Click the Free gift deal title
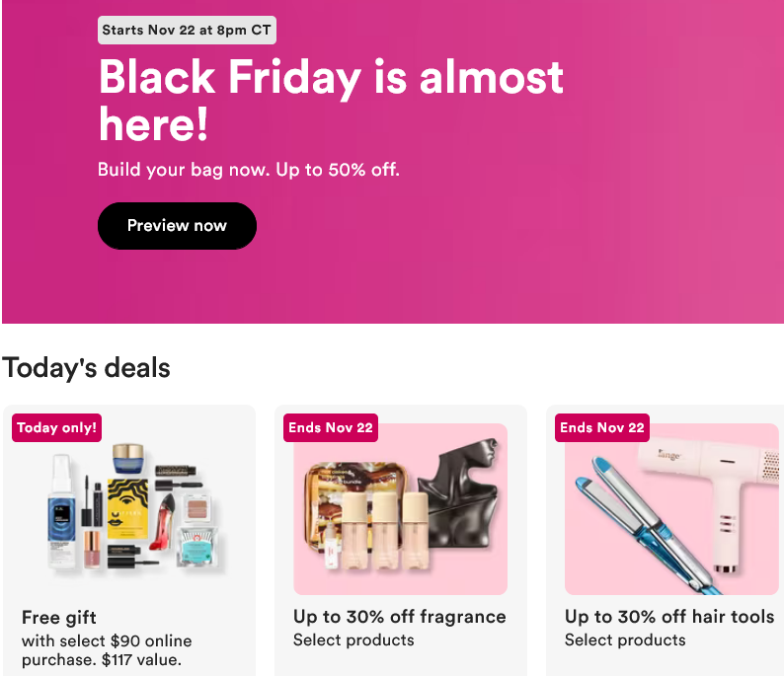 click(61, 618)
